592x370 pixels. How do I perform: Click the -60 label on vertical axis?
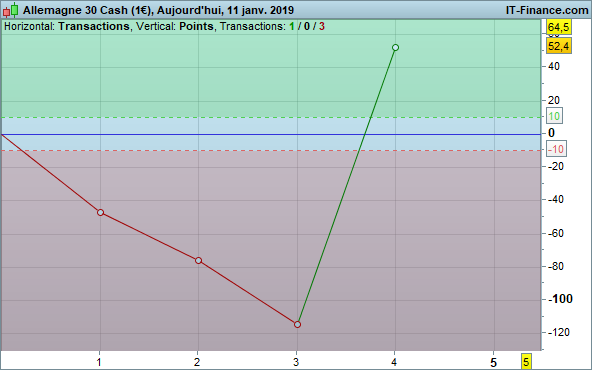coord(556,233)
